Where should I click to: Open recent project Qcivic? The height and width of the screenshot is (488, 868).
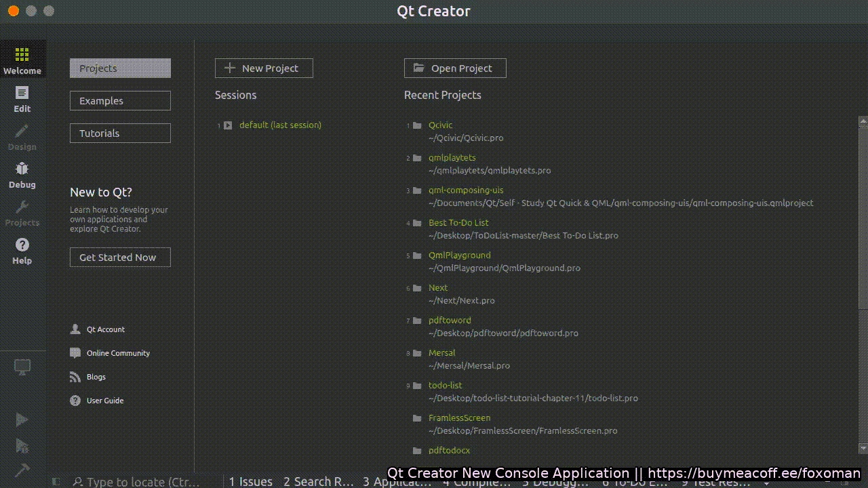(440, 125)
